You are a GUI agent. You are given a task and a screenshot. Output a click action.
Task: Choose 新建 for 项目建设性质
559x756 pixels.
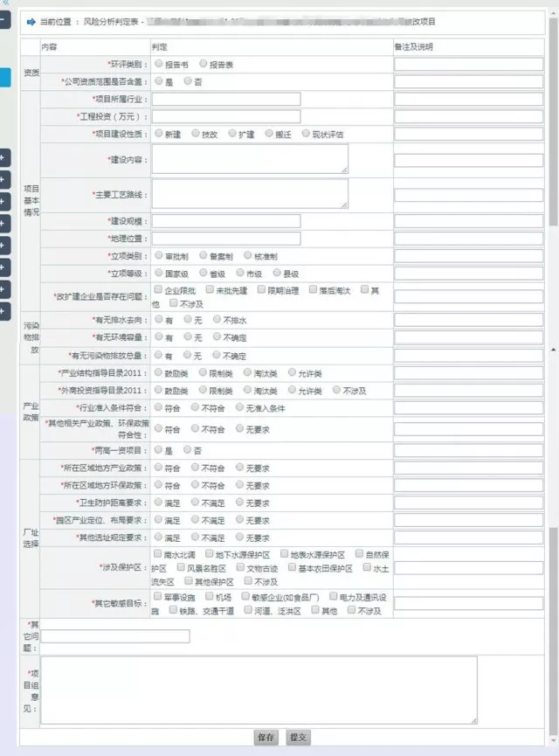pyautogui.click(x=158, y=134)
